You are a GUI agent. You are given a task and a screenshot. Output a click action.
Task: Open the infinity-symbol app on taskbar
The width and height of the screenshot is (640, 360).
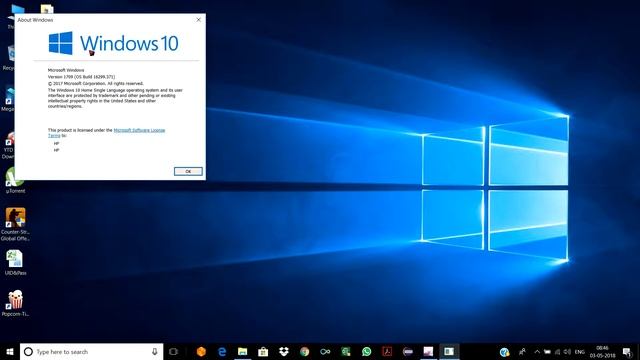point(325,351)
